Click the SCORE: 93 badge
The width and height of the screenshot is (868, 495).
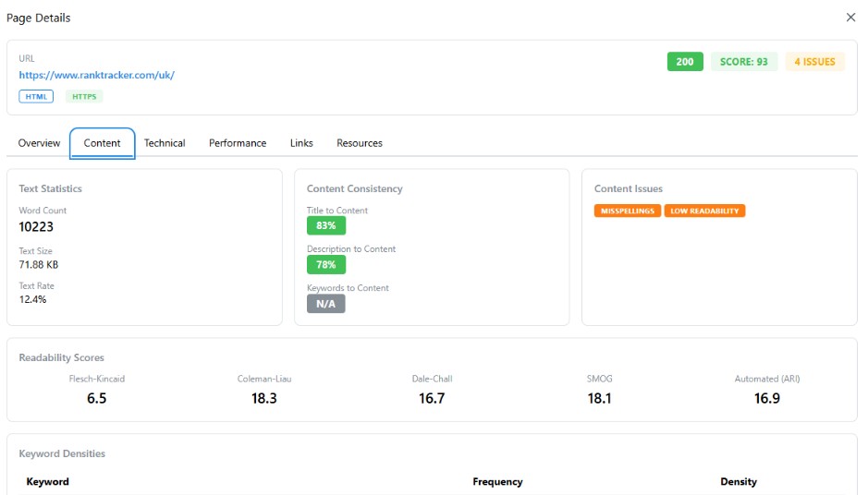(x=744, y=62)
